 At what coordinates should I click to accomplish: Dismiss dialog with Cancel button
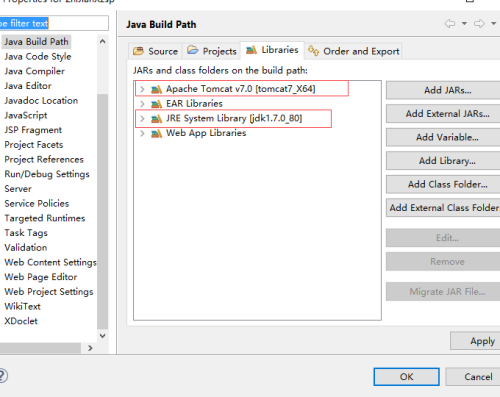click(x=473, y=377)
